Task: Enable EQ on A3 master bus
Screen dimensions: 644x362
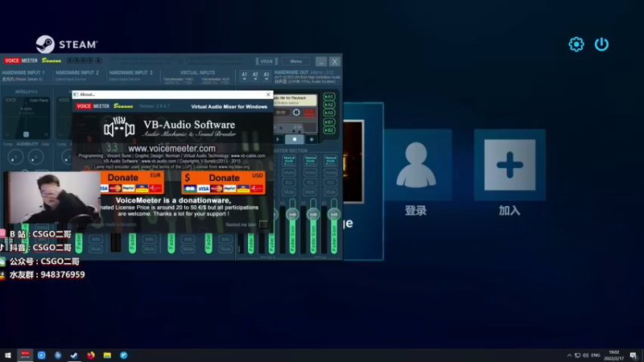Action: [289, 183]
